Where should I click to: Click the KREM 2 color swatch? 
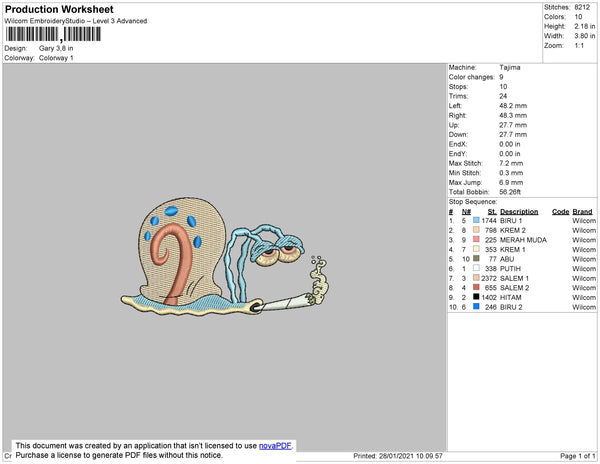(x=476, y=230)
